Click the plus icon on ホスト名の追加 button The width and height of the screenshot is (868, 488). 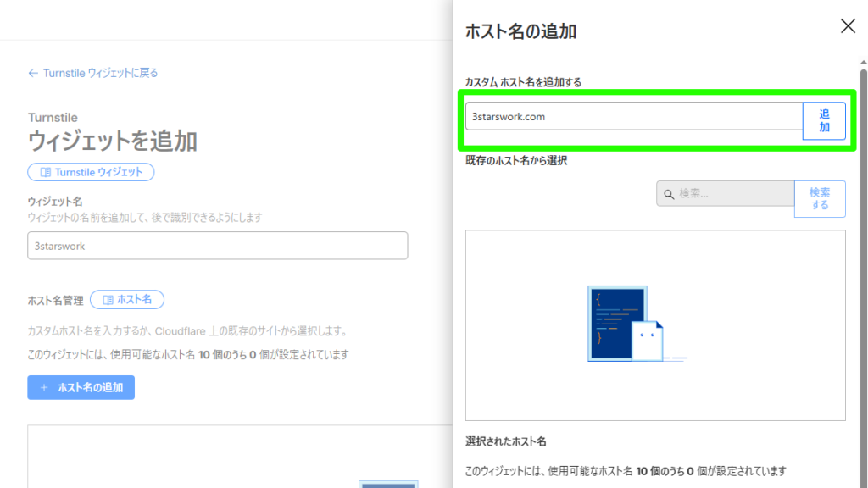pos(44,388)
